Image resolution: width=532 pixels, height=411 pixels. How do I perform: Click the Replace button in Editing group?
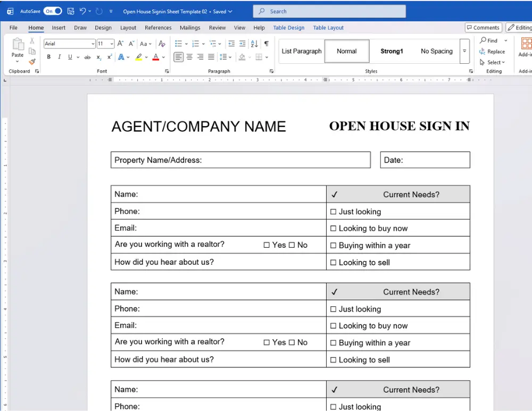(493, 52)
